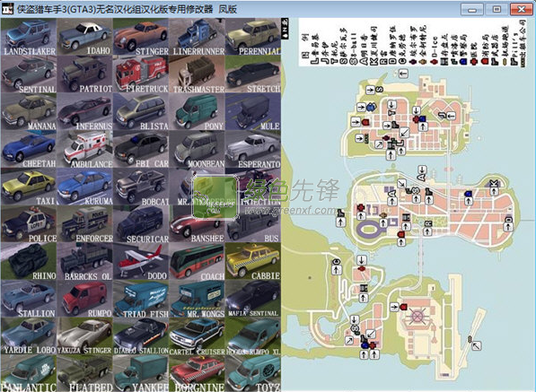Spawn the CABBIE taxi
The image size is (536, 392).
pyautogui.click(x=253, y=262)
